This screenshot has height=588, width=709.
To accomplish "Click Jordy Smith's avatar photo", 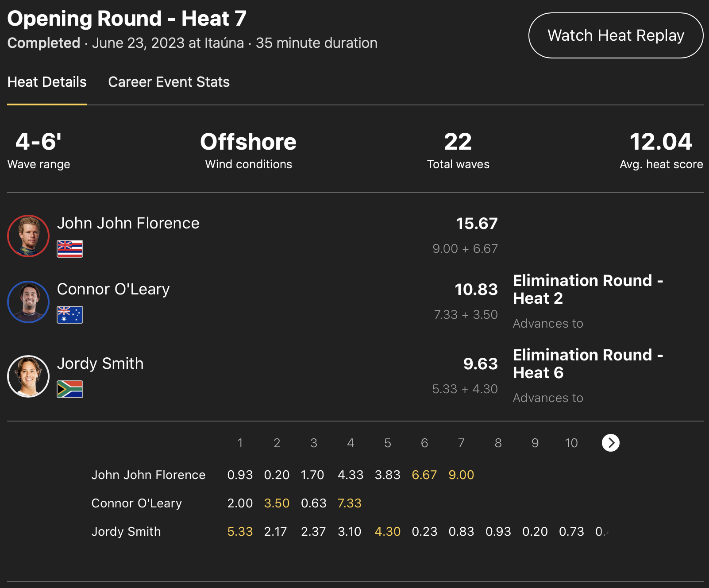I will click(28, 376).
